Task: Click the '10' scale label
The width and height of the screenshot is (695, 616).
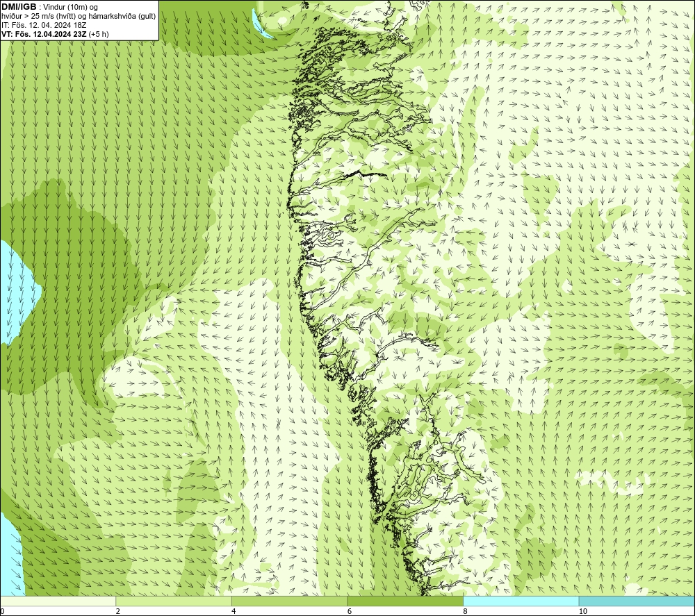Action: [x=583, y=611]
